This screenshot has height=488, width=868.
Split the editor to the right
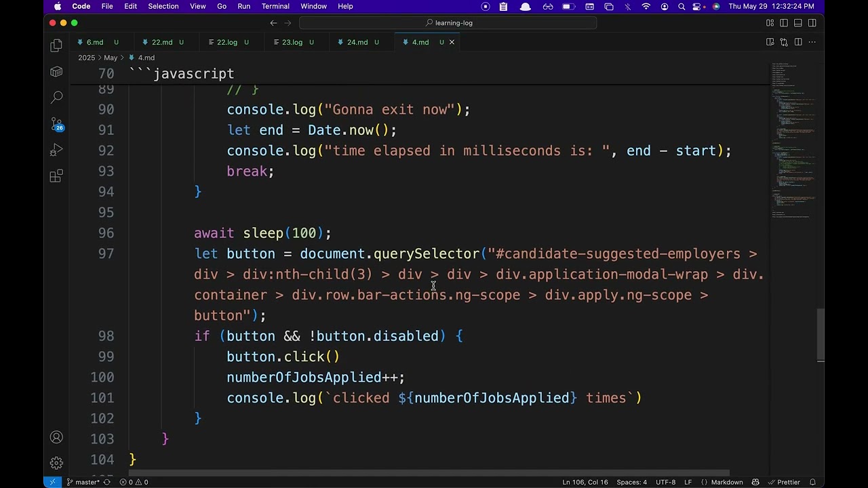coord(798,42)
